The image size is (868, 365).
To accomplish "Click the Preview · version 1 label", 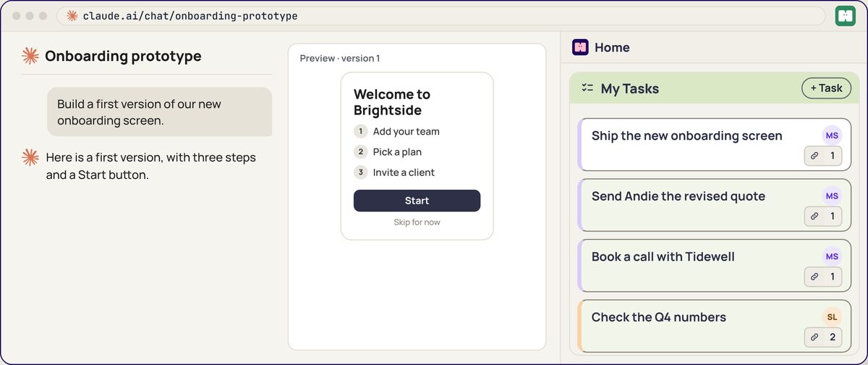I will 340,58.
